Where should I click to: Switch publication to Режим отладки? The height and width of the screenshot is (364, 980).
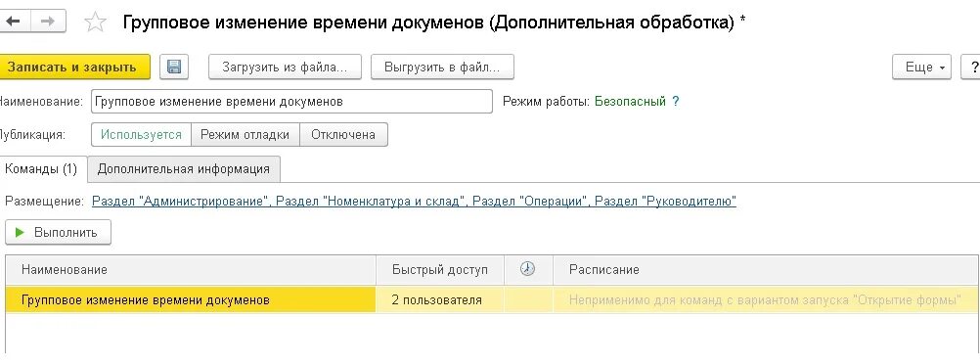tap(245, 134)
